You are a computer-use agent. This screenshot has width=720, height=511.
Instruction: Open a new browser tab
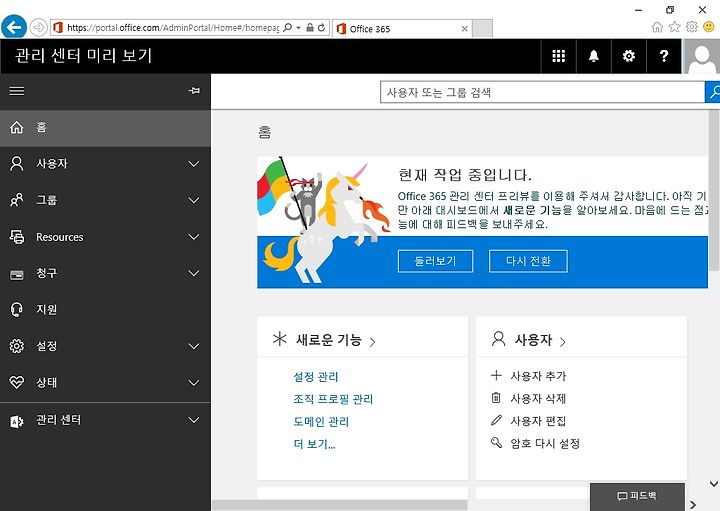pos(482,28)
